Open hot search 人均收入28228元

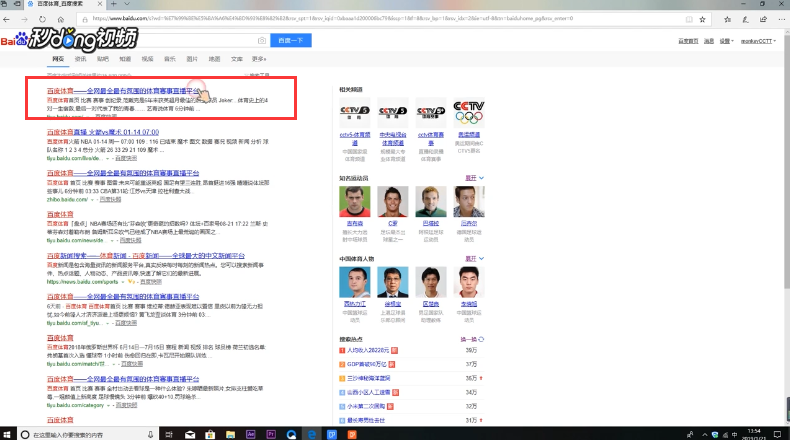(x=368, y=350)
